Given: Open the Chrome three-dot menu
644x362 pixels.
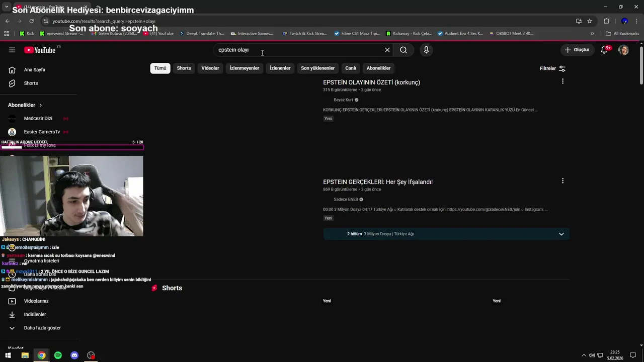Looking at the screenshot, I should (636, 21).
